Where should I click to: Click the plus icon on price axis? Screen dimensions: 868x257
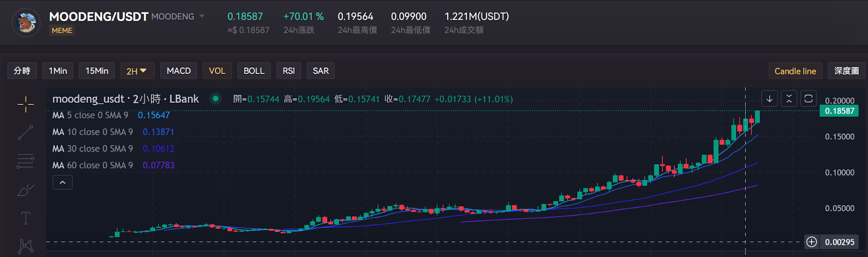[x=812, y=242]
